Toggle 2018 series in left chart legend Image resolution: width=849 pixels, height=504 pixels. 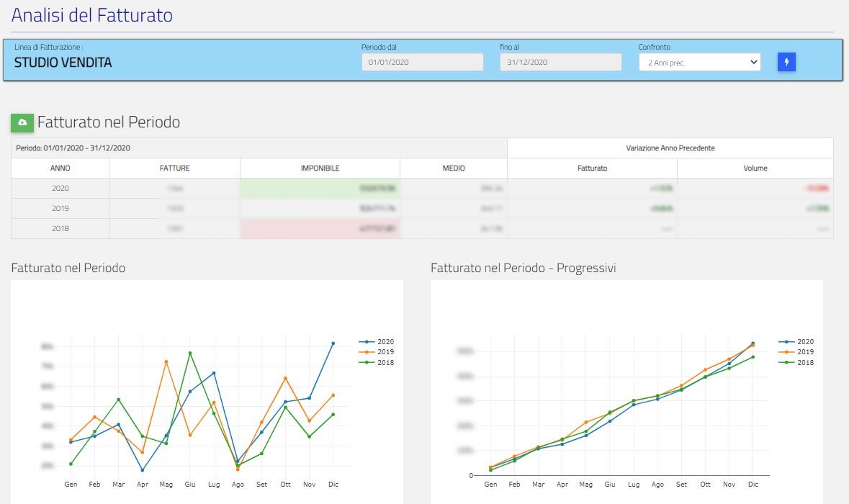pos(376,363)
